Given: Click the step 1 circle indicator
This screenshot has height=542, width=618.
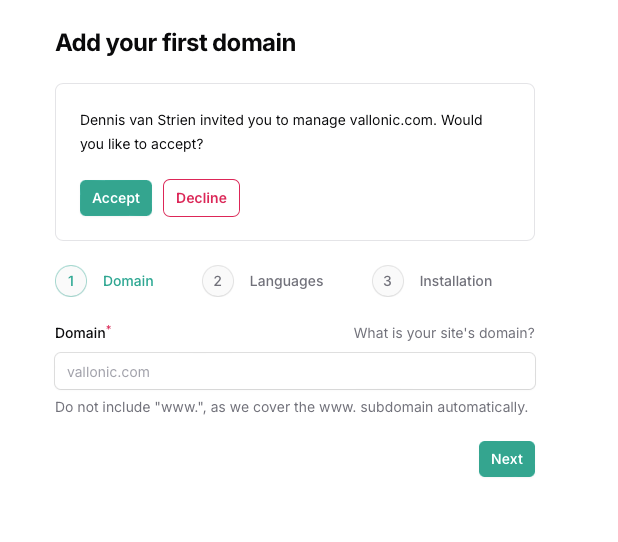Looking at the screenshot, I should pyautogui.click(x=71, y=281).
